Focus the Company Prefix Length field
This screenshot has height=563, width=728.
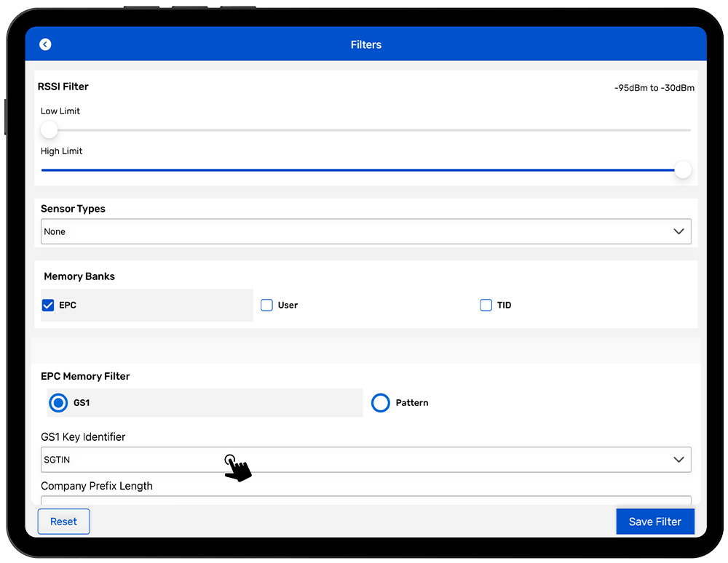(x=364, y=500)
